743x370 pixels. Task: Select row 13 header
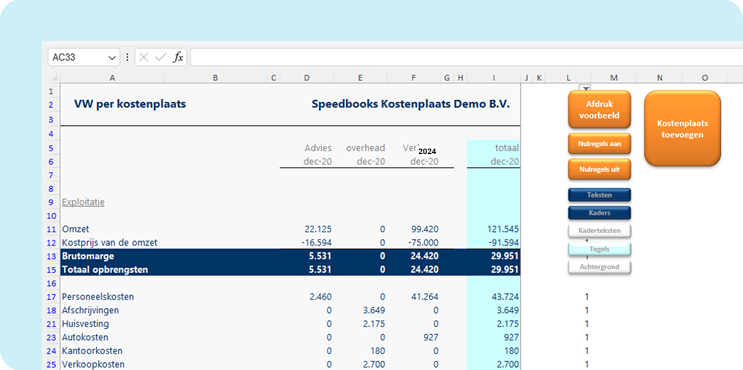pos(51,256)
